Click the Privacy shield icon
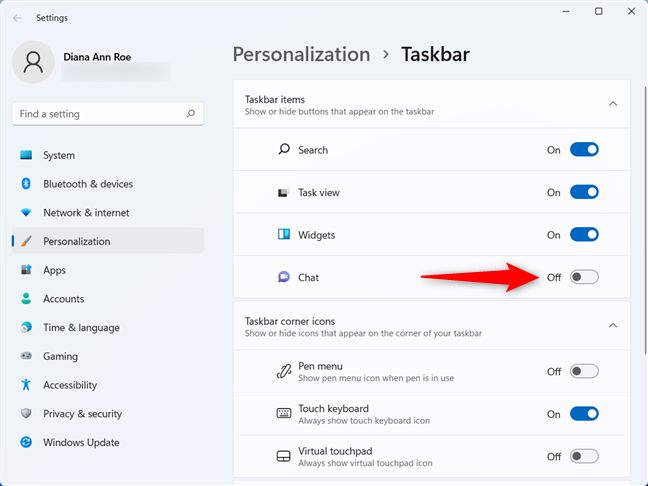 click(x=26, y=413)
